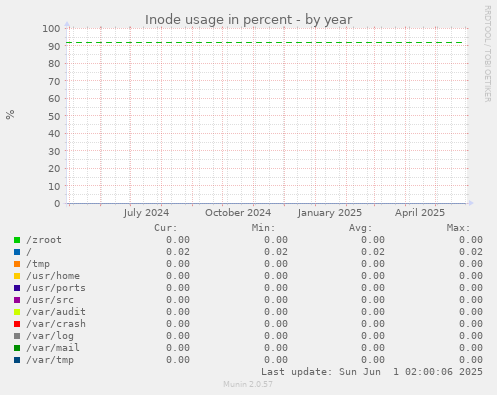Click the Min value for /usr/src

(276, 300)
